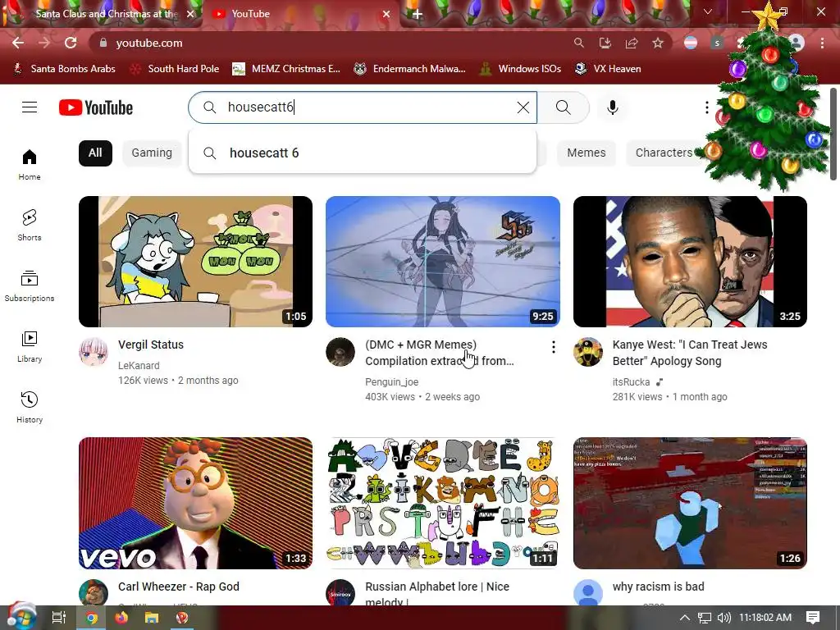
Task: Open Kanye West Apology Song video title
Action: [690, 353]
